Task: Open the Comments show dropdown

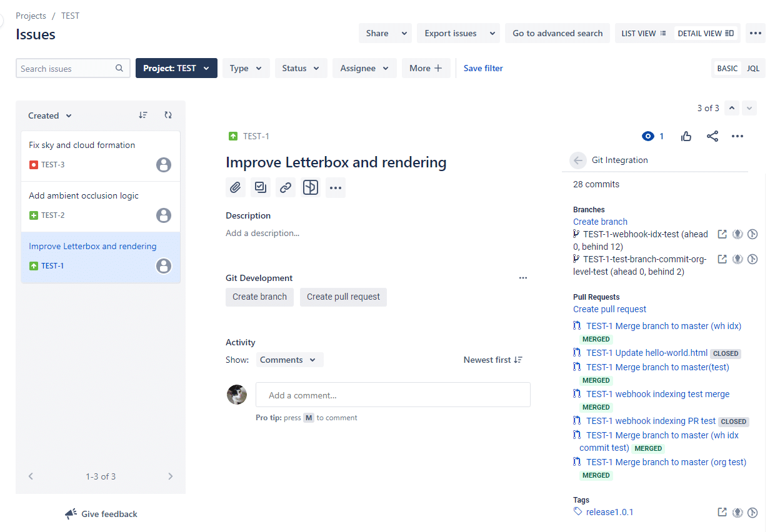Action: tap(289, 360)
